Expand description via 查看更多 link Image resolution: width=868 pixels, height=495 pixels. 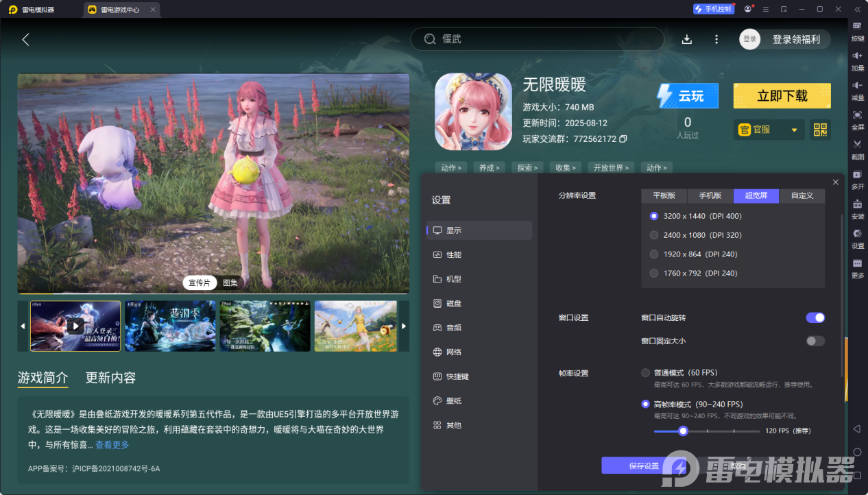[x=112, y=445]
